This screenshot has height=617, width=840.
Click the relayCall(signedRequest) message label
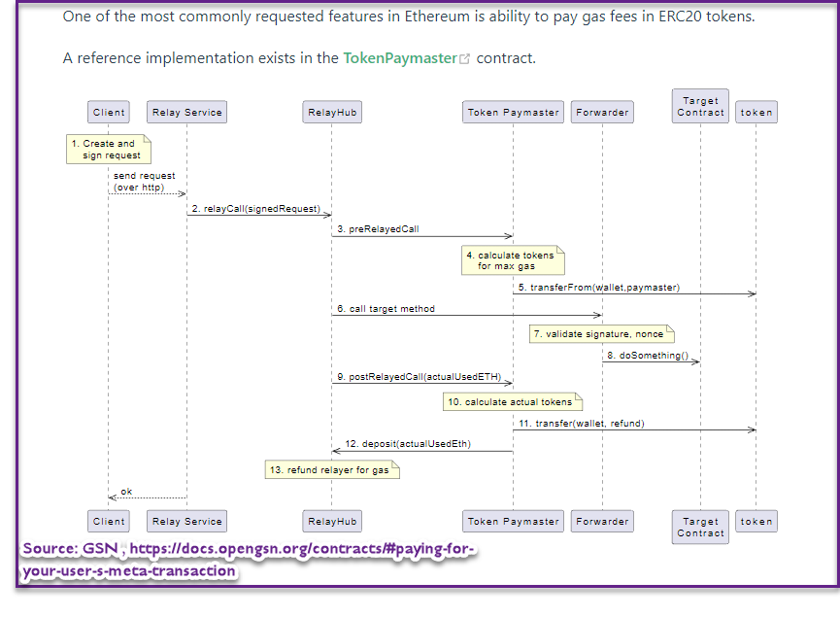[x=255, y=209]
